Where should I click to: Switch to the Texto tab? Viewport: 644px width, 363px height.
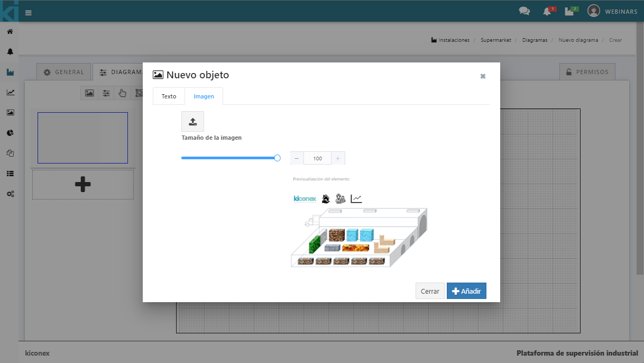tap(169, 96)
